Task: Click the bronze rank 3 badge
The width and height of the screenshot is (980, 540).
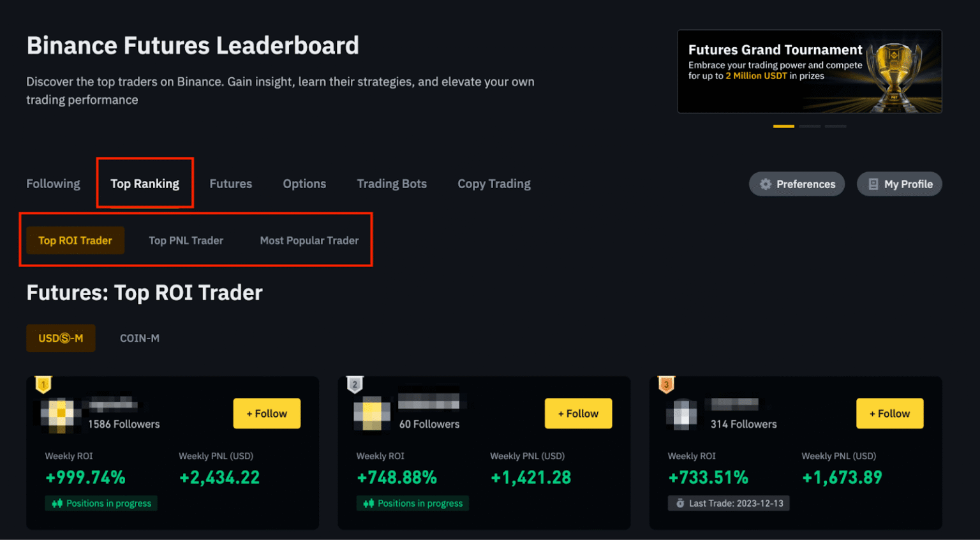Action: coord(666,384)
